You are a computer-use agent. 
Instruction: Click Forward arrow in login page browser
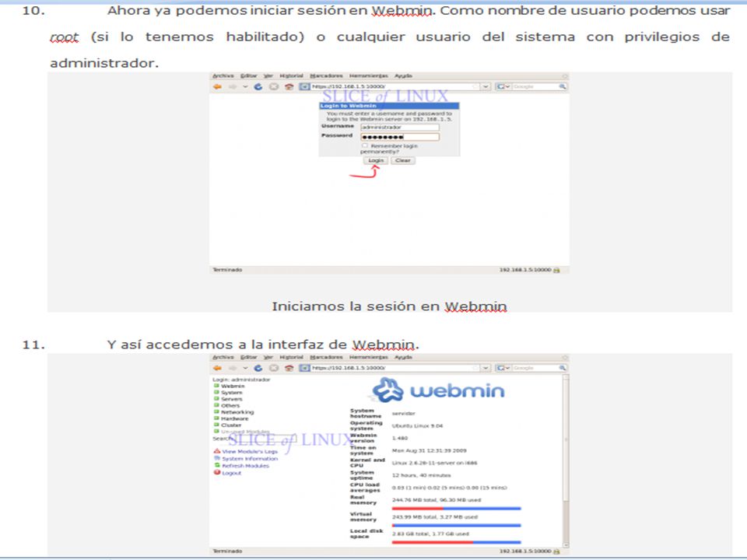click(x=233, y=86)
